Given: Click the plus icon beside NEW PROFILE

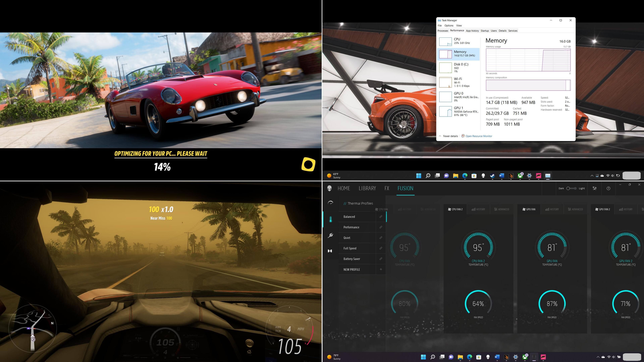Looking at the screenshot, I should point(381,269).
